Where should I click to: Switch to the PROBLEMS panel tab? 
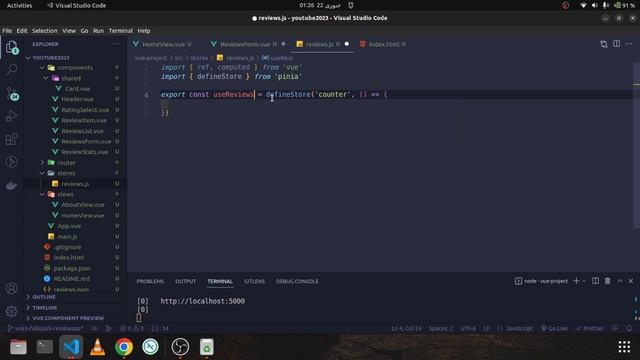(x=150, y=281)
